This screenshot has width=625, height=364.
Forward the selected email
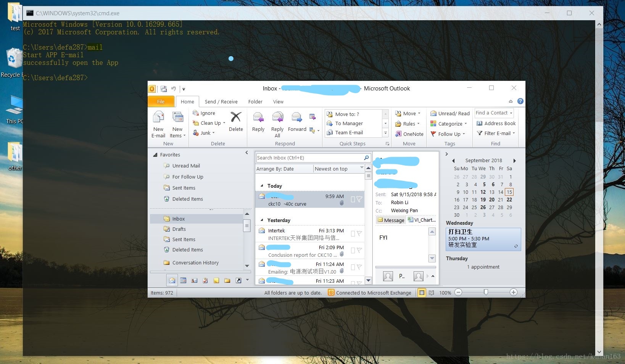tap(297, 121)
